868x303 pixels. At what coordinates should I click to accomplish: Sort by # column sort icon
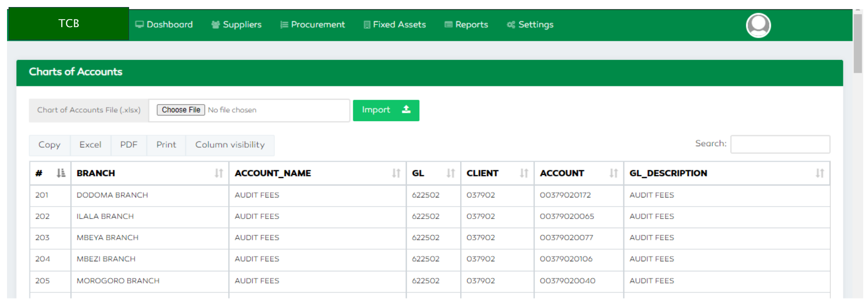coord(61,173)
